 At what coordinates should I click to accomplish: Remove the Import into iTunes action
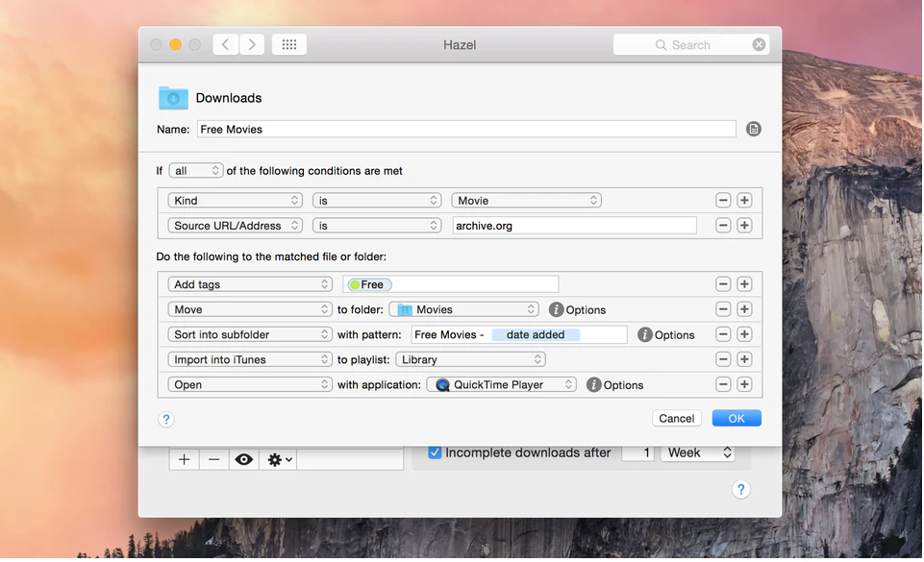coord(723,359)
